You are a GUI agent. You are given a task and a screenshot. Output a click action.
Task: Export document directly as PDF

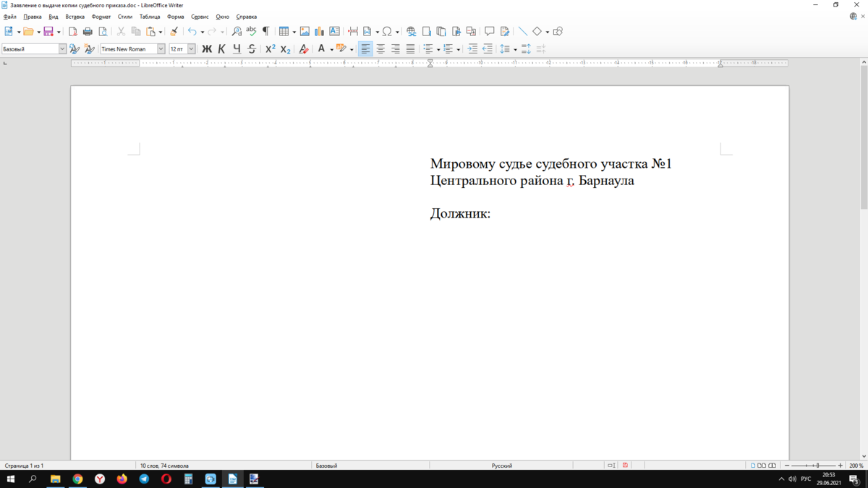72,32
